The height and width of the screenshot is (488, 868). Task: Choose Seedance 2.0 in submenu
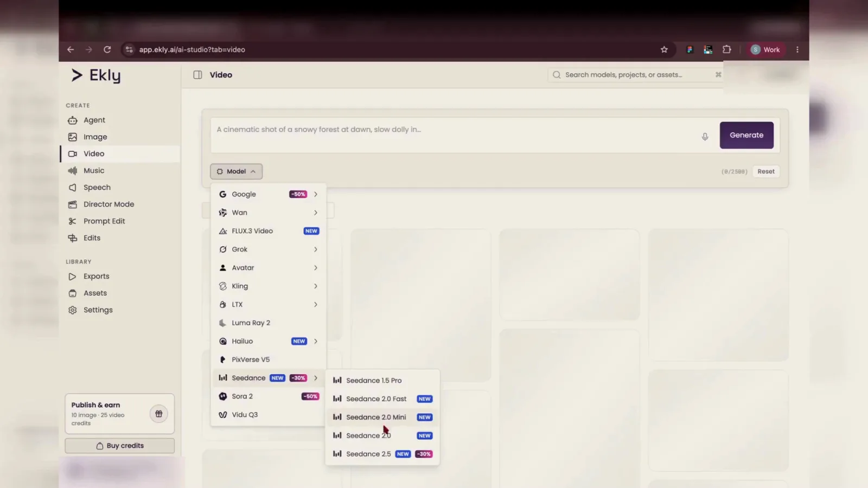(382, 436)
